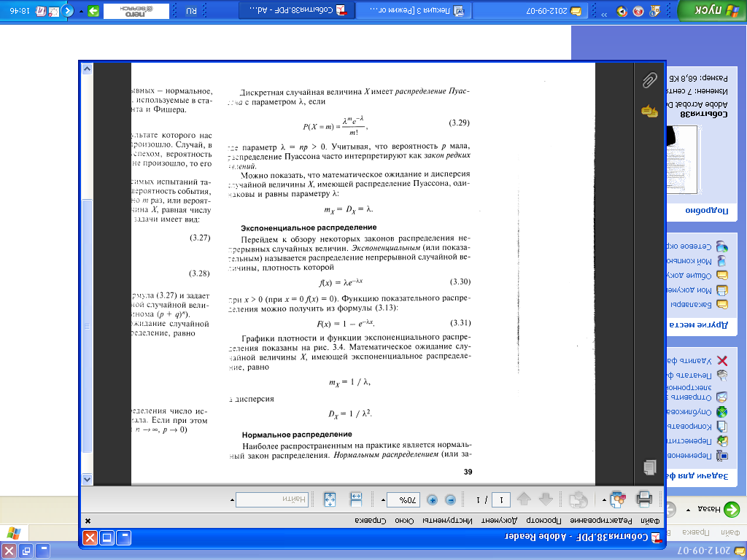This screenshot has width=747, height=560.
Task: Click the PDF file thumbnail in Подробно panel
Action: click(x=682, y=160)
